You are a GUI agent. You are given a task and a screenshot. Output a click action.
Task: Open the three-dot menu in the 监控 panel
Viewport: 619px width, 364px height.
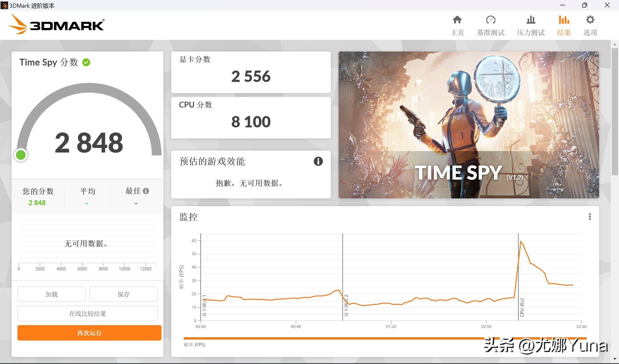590,217
